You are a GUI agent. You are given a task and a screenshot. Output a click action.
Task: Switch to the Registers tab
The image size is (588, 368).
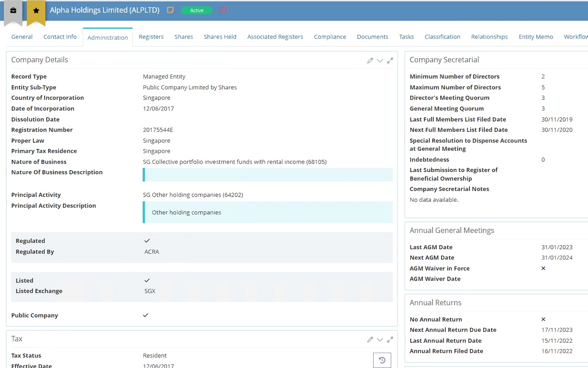pos(151,37)
